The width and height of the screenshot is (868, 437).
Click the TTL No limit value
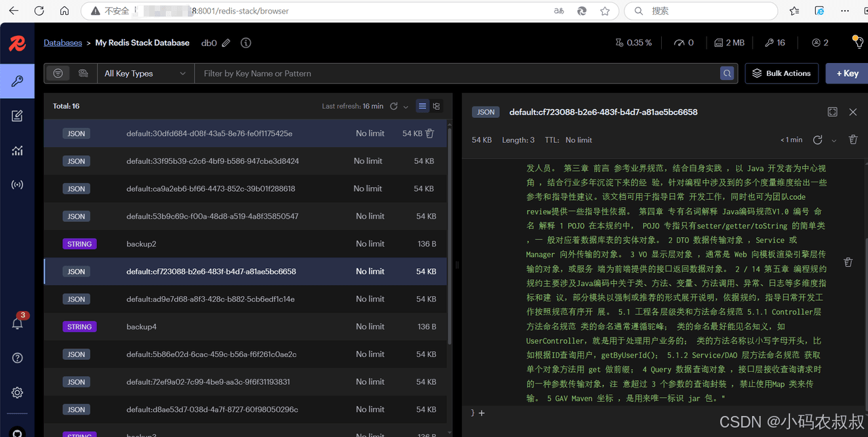[x=578, y=140]
